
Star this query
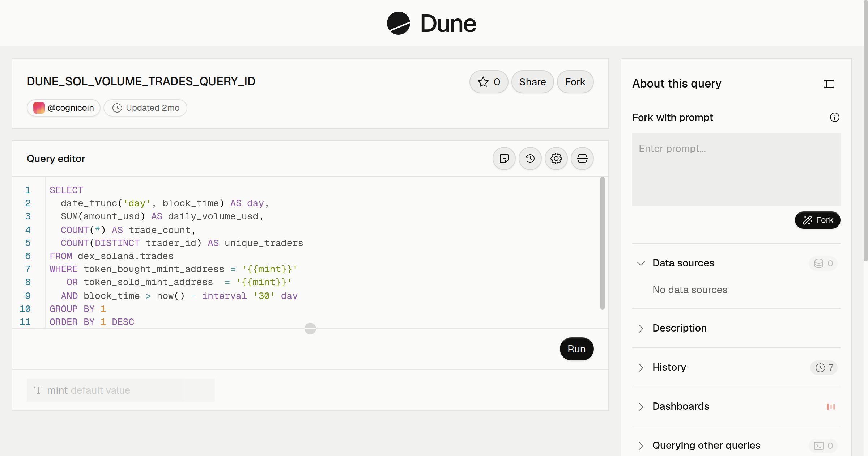pyautogui.click(x=489, y=82)
